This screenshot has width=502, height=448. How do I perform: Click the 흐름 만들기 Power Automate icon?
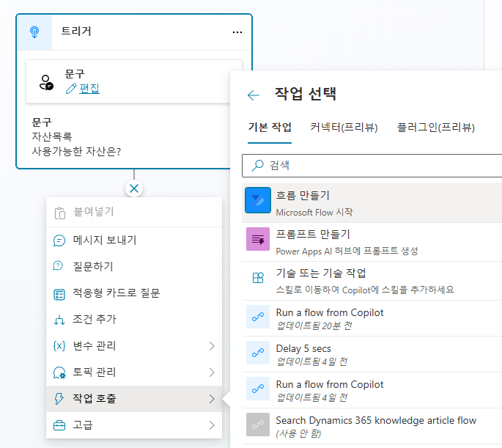click(258, 202)
